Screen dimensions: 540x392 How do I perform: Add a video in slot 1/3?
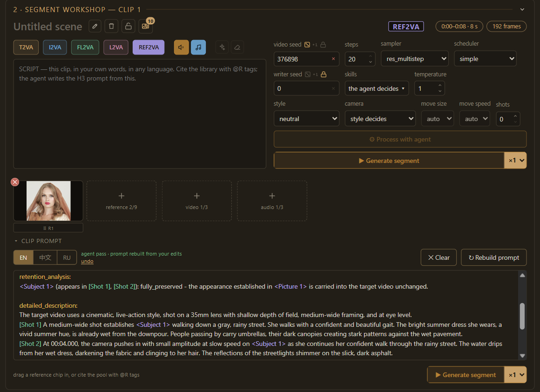(196, 201)
